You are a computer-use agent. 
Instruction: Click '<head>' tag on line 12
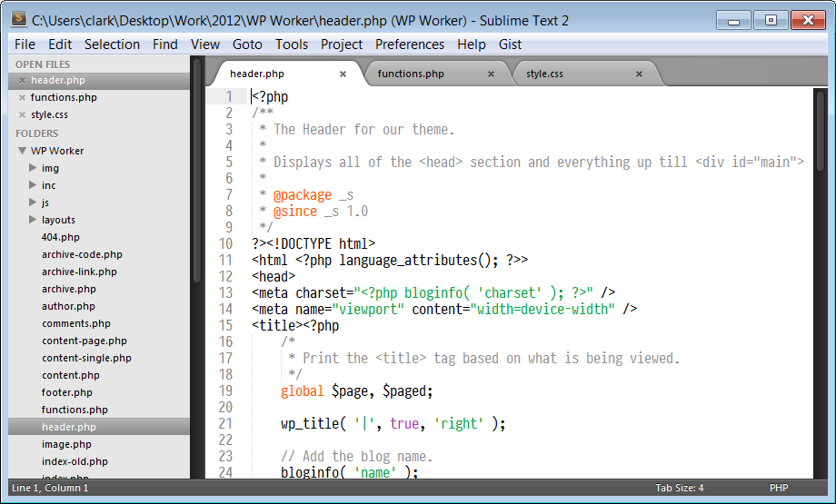click(x=274, y=276)
